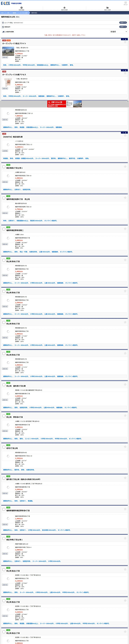Close the advertisement banner
Image resolution: width=129 pixels, height=644 pixels.
pyautogui.click(x=128, y=102)
